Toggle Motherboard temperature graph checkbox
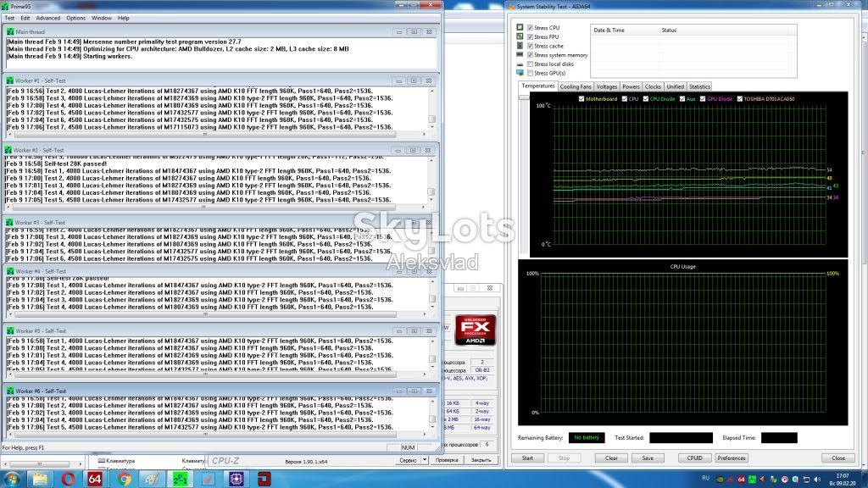Viewport: 868px width, 488px height. pyautogui.click(x=581, y=99)
